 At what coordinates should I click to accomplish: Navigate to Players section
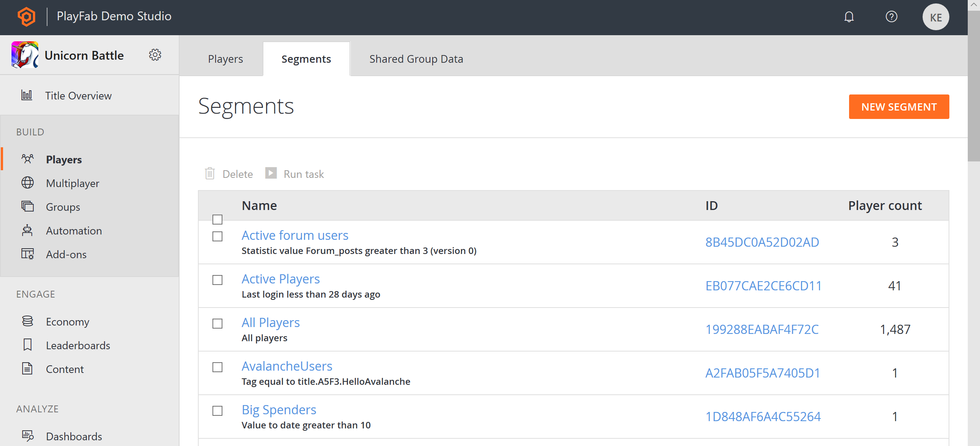[64, 159]
